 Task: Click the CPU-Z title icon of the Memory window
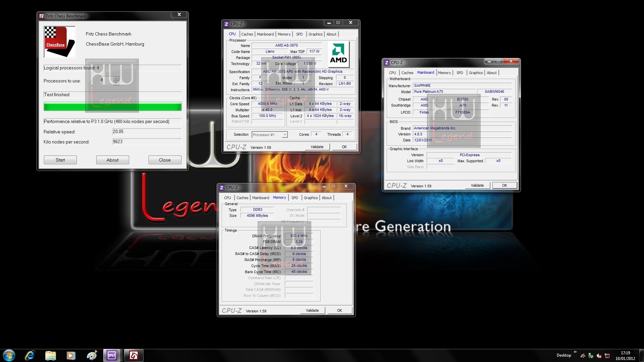221,188
